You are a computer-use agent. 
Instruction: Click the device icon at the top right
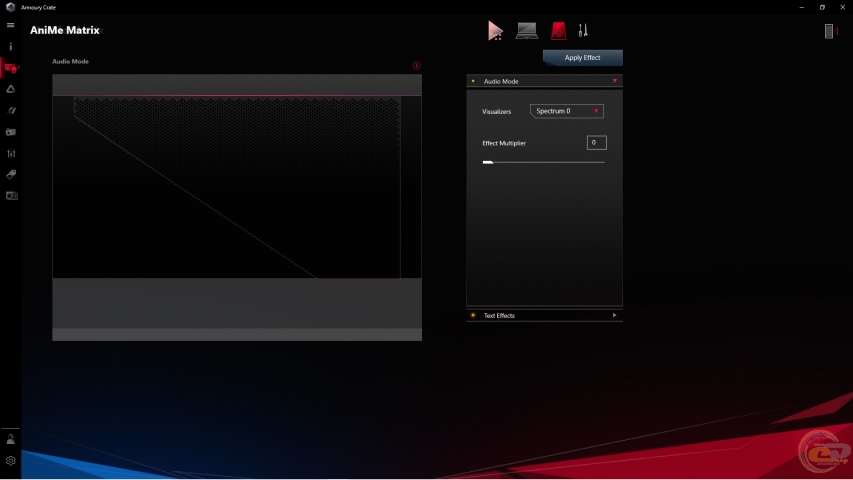(x=829, y=31)
